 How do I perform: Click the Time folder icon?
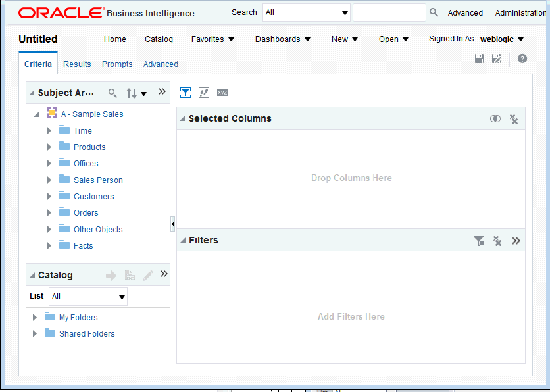pyautogui.click(x=64, y=130)
